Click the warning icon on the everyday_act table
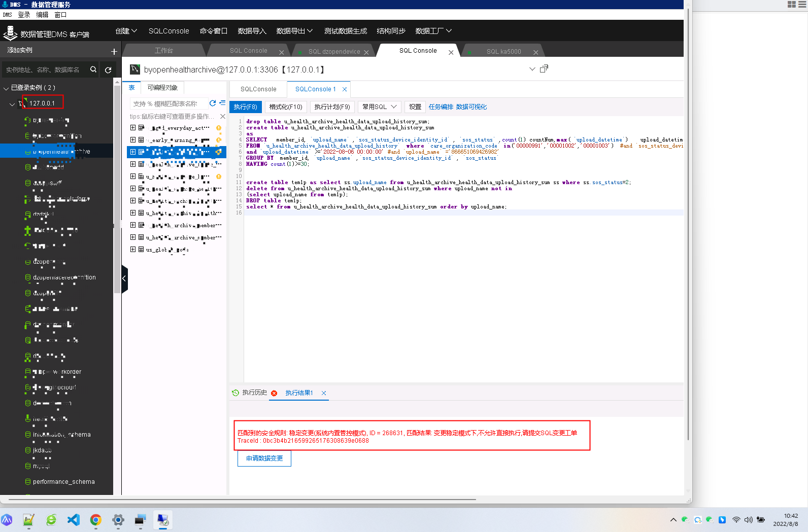808x532 pixels. click(x=219, y=128)
